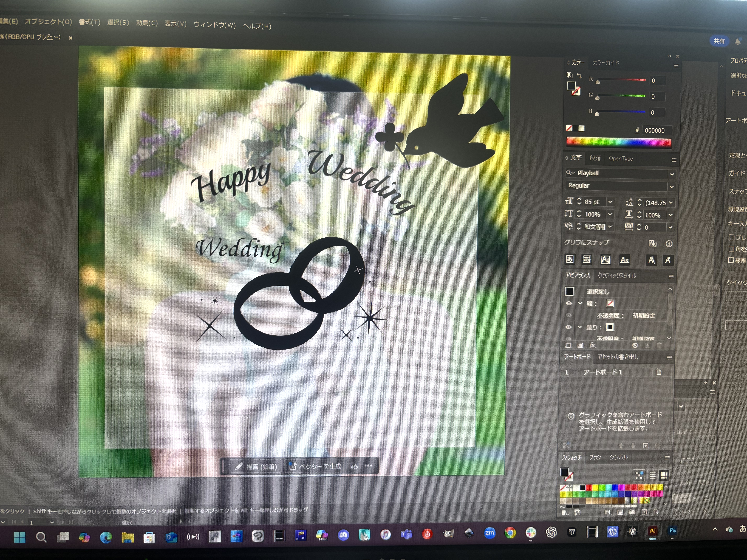Viewport: 747px width, 560px height.
Task: Toggle visibility of the 塗り fill row
Action: pyautogui.click(x=569, y=327)
